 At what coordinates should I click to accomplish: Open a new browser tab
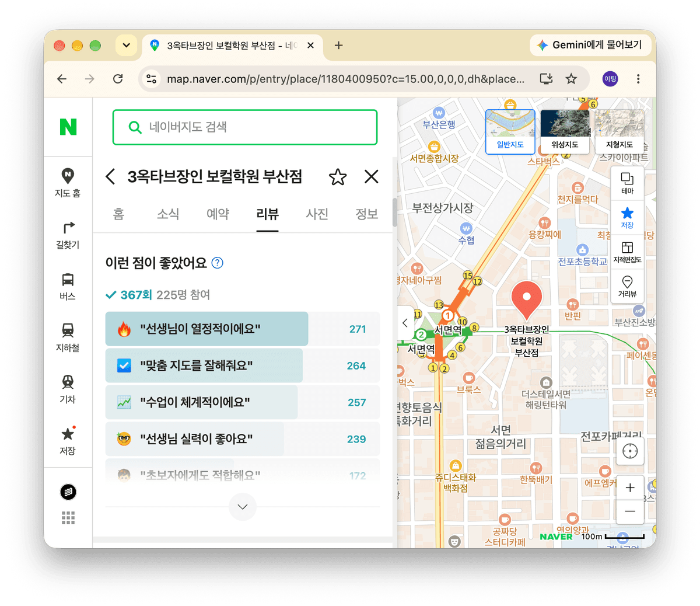pyautogui.click(x=338, y=45)
